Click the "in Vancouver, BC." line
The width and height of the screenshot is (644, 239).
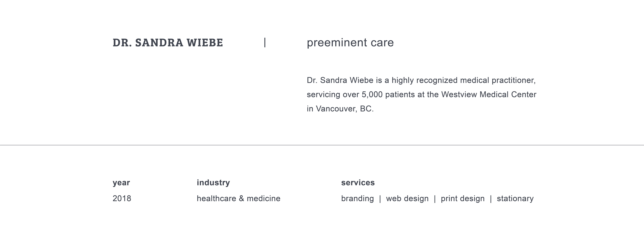pyautogui.click(x=340, y=109)
